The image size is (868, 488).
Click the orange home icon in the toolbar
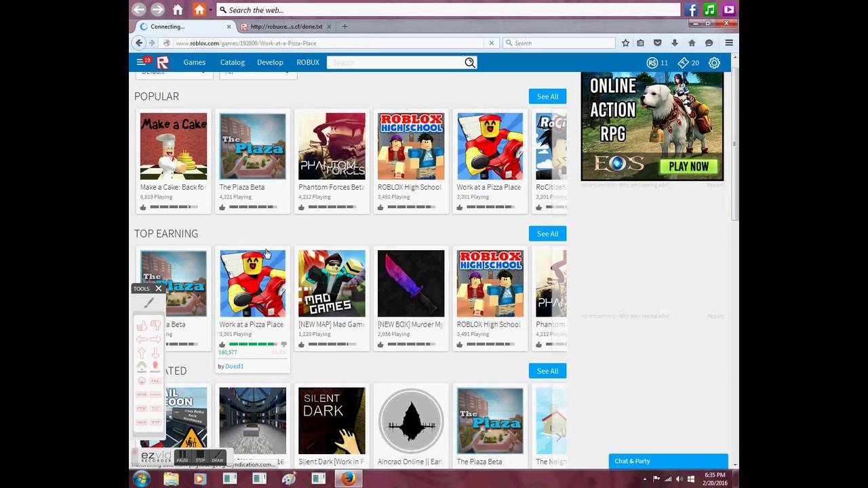[x=199, y=9]
